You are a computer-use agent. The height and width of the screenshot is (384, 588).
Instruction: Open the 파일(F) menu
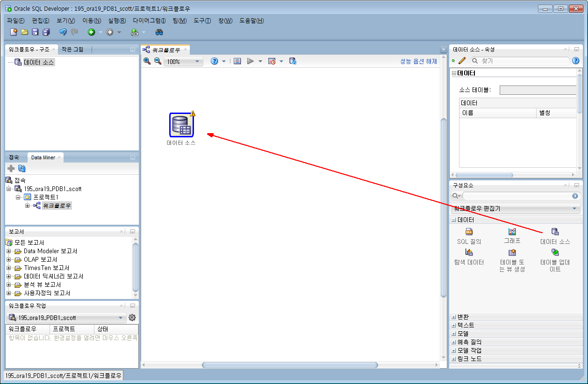[x=16, y=21]
